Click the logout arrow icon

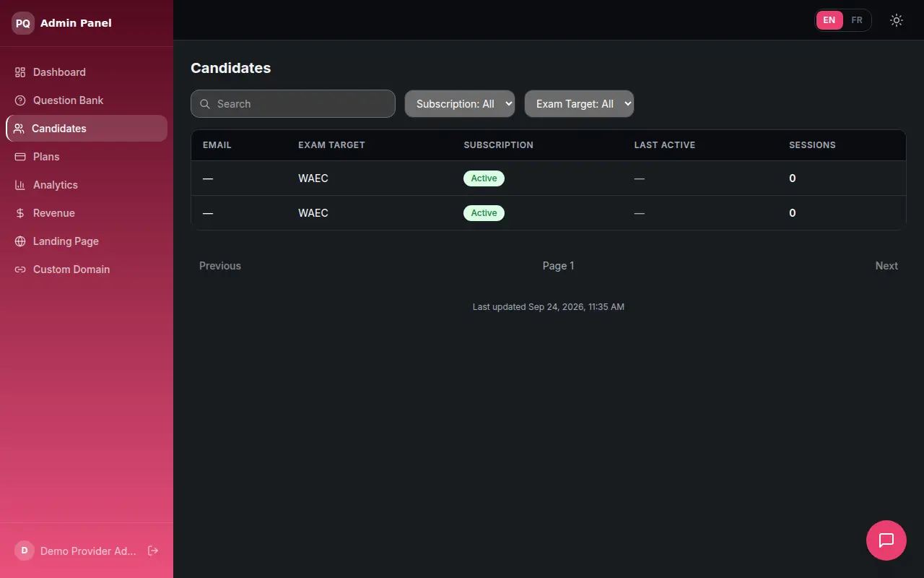(x=153, y=551)
